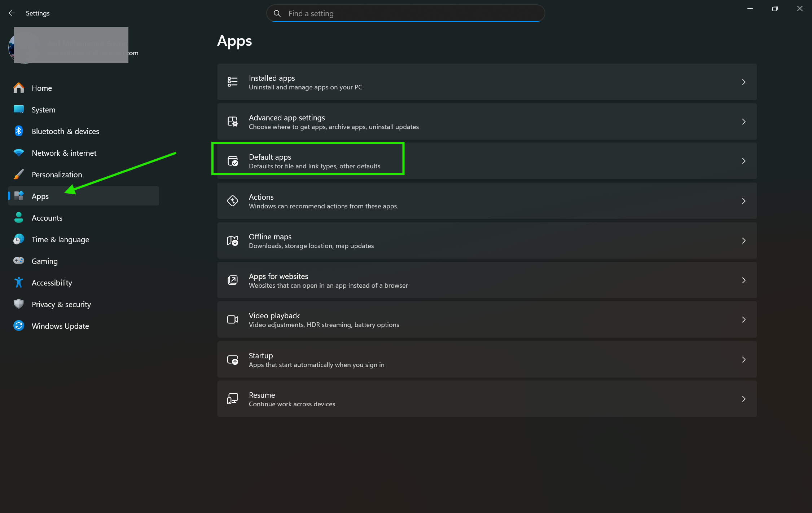Expand Default apps chevron arrow
Image resolution: width=812 pixels, height=513 pixels.
coord(743,161)
